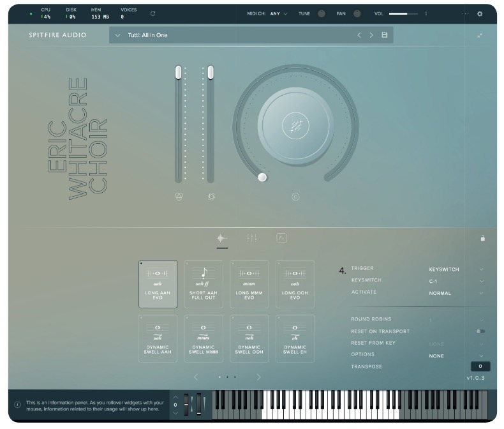The height and width of the screenshot is (429, 504).
Task: Click the lock icon above the trigger settings
Action: click(482, 238)
